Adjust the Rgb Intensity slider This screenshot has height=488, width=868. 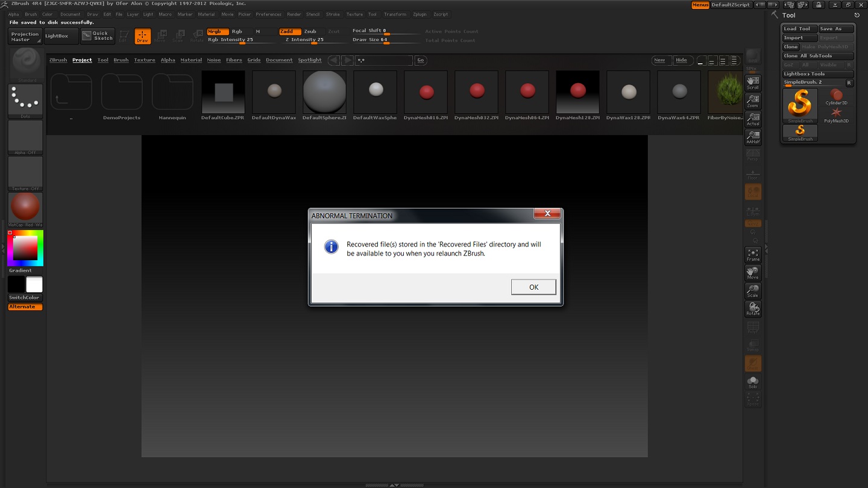[x=241, y=40]
